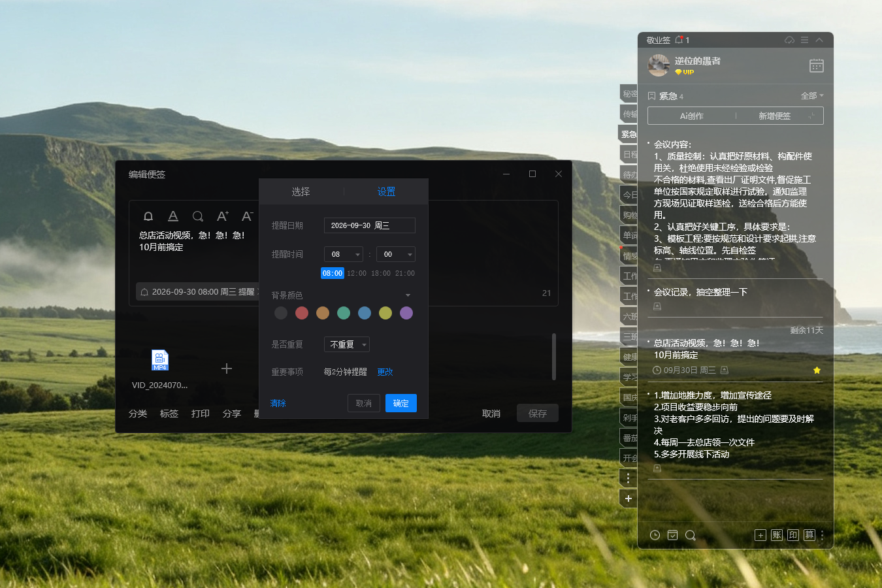Viewport: 882px width, 588px height.
Task: Choose the green background color swatch
Action: coord(344,313)
